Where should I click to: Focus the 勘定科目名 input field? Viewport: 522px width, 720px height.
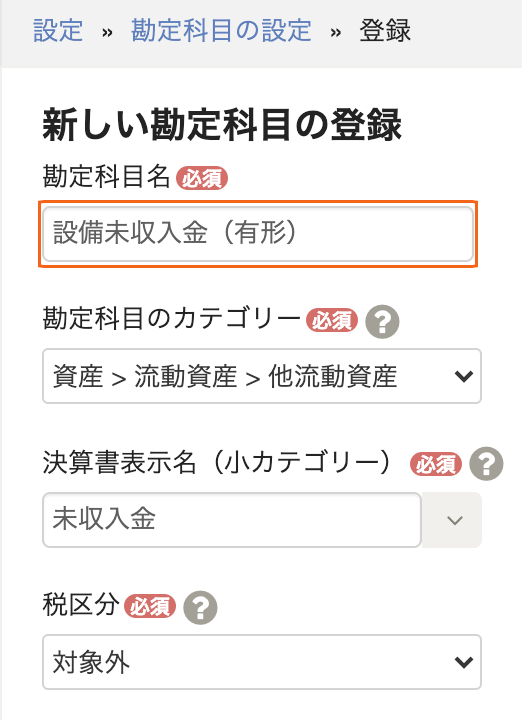click(x=258, y=234)
